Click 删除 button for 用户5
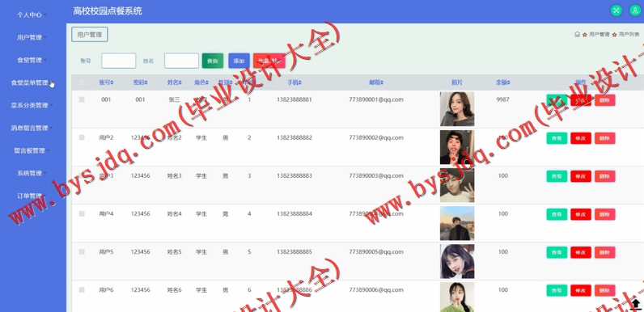The width and height of the screenshot is (644, 312). [x=604, y=252]
